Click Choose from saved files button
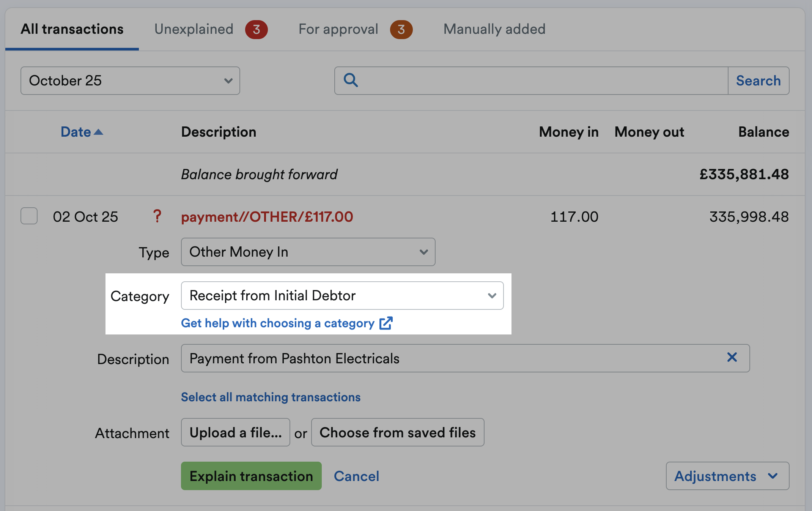 tap(398, 432)
